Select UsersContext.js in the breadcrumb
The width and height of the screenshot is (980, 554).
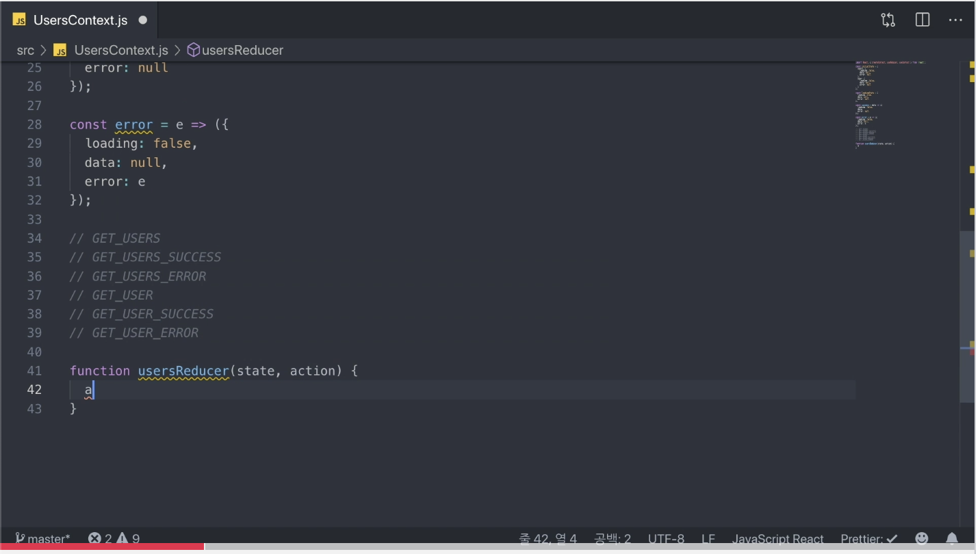click(x=121, y=50)
